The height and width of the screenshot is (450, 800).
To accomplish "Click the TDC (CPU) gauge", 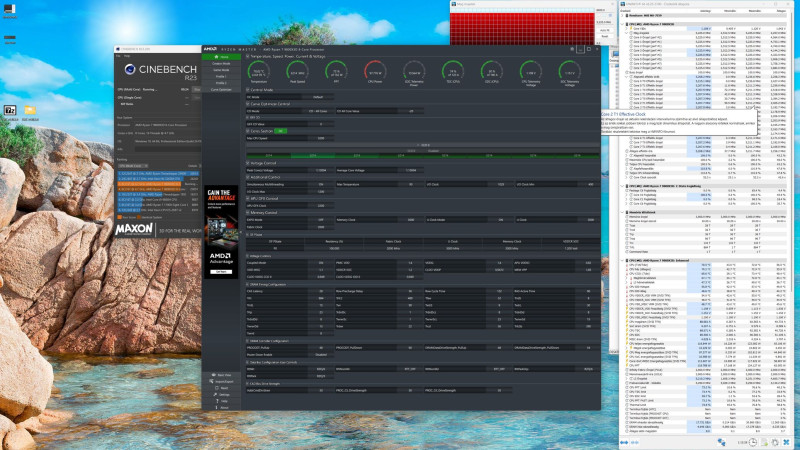I will pos(453,72).
